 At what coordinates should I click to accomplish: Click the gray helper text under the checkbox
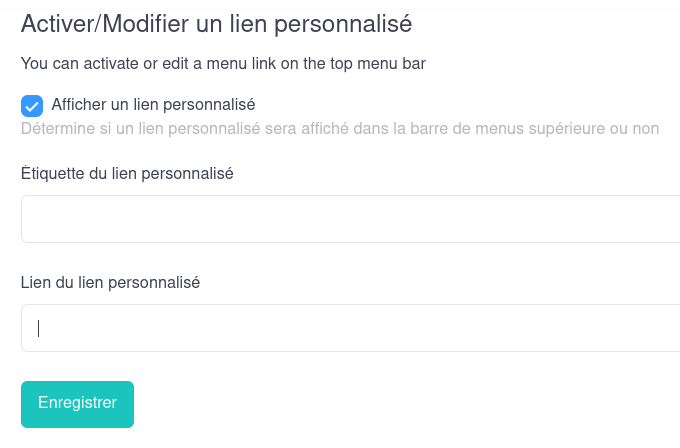[340, 128]
